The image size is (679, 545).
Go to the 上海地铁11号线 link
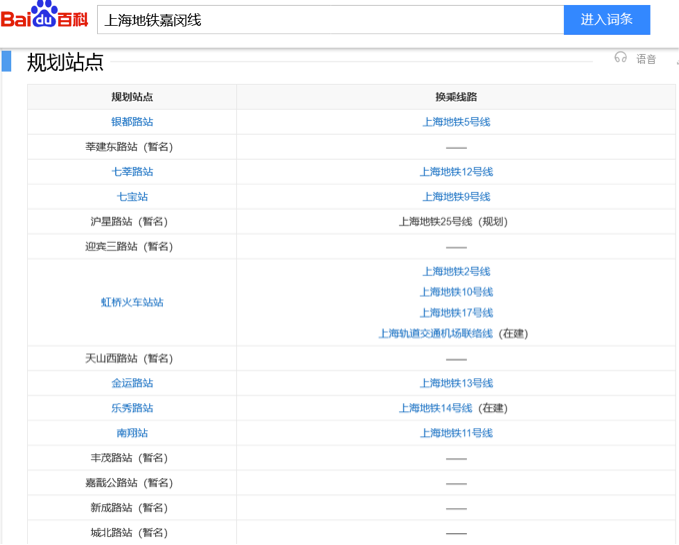coord(456,433)
